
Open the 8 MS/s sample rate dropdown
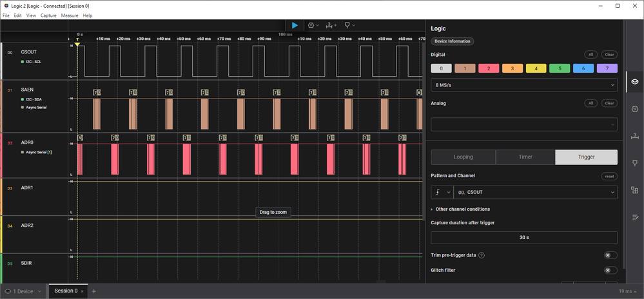[523, 84]
